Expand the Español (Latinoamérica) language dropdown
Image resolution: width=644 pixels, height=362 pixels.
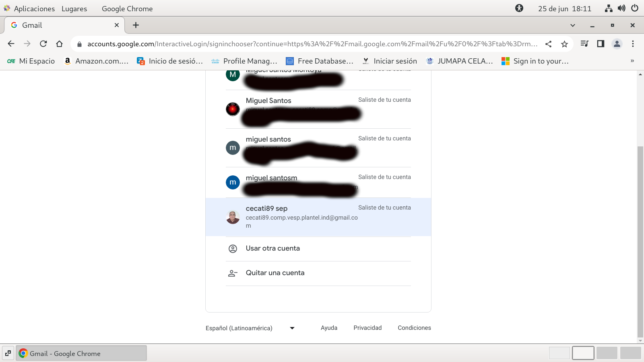point(250,328)
